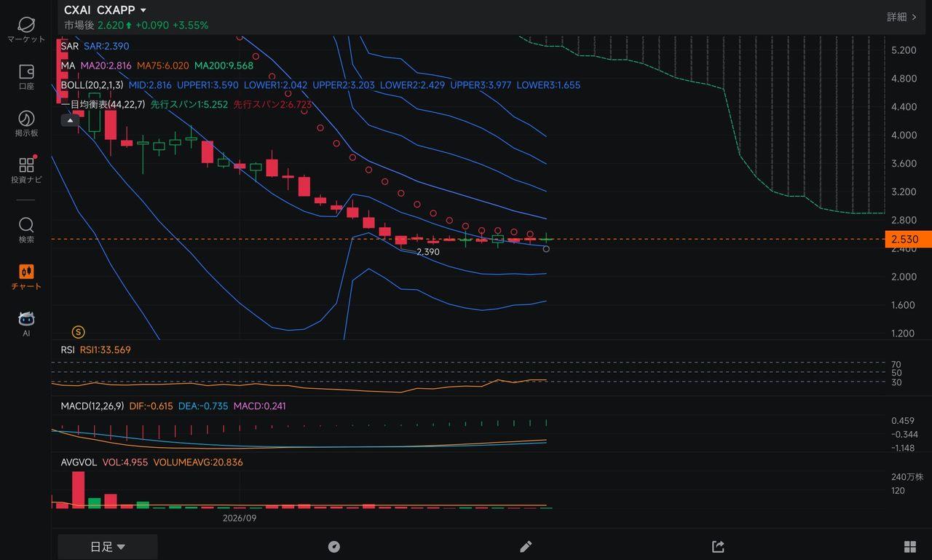This screenshot has height=560, width=932.
Task: Click the MA75:6.020 value
Action: click(x=163, y=66)
